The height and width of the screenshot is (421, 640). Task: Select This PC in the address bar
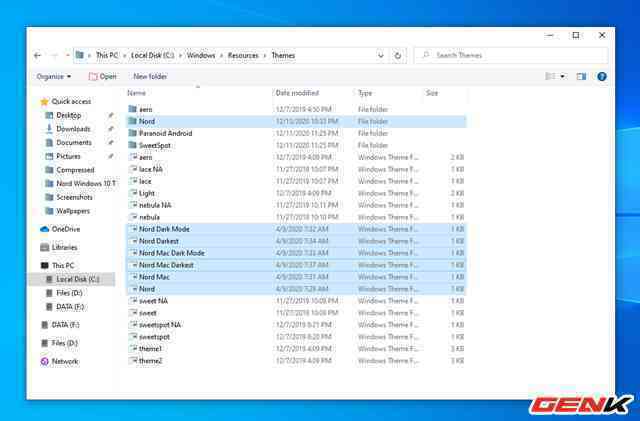(x=107, y=56)
